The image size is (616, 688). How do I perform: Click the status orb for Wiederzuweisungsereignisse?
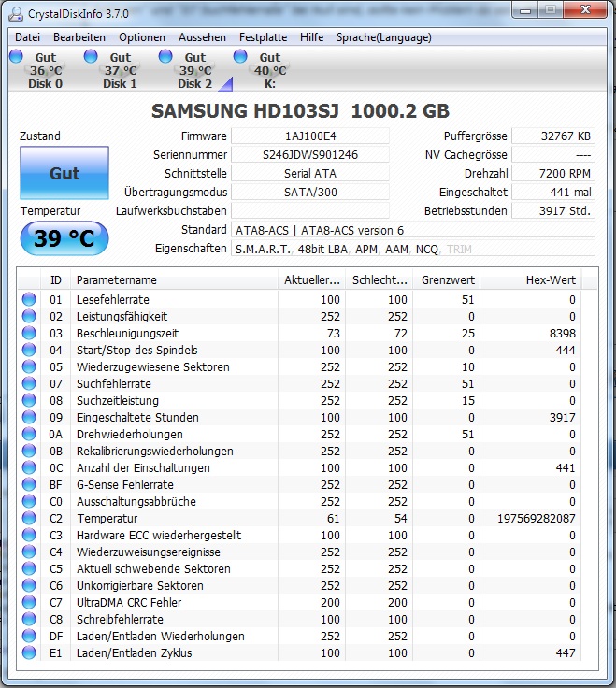[x=29, y=552]
